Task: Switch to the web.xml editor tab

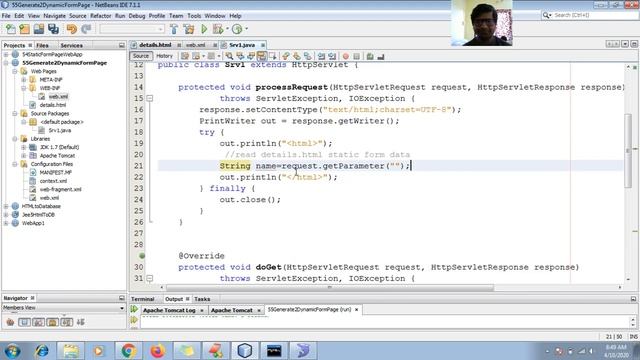Action: tap(195, 45)
